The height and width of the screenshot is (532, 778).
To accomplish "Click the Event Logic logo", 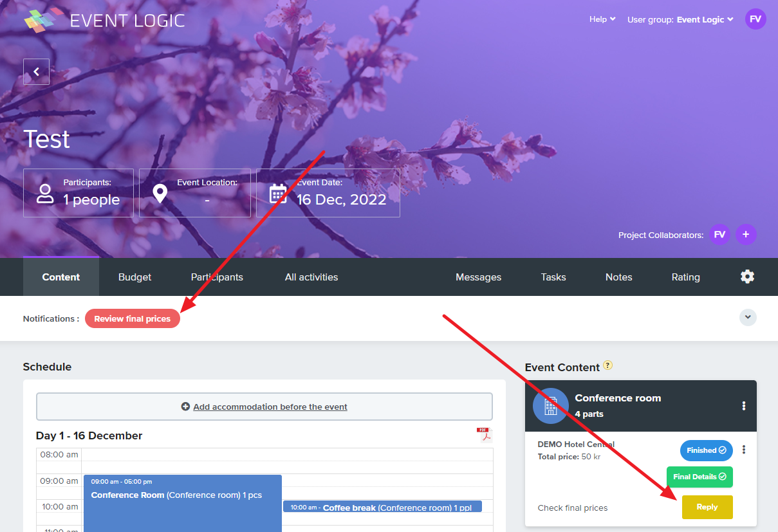I will [104, 20].
